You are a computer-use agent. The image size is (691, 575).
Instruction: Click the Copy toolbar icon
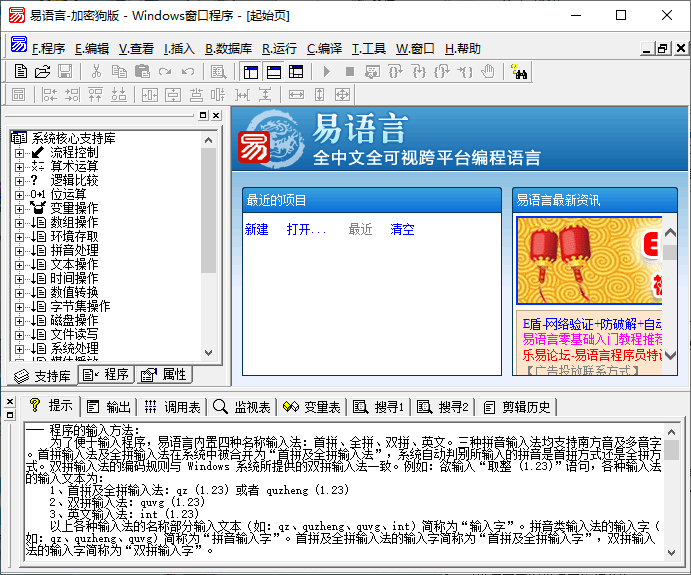(119, 71)
